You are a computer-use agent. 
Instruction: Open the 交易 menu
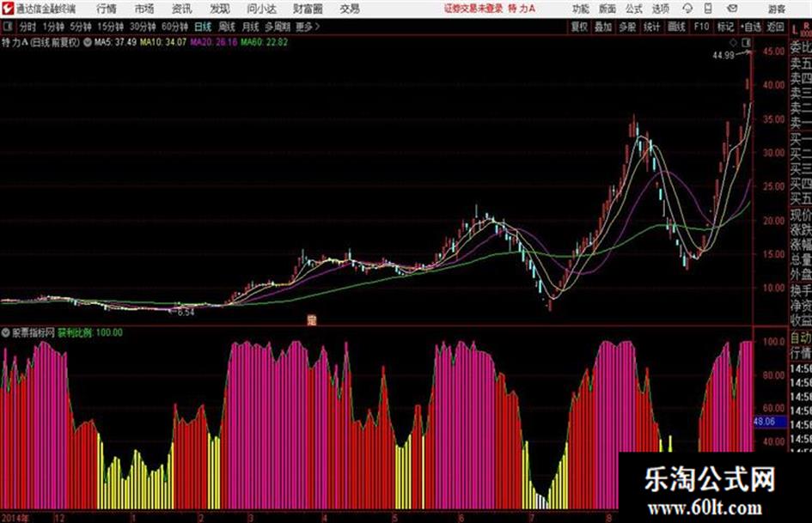click(350, 9)
